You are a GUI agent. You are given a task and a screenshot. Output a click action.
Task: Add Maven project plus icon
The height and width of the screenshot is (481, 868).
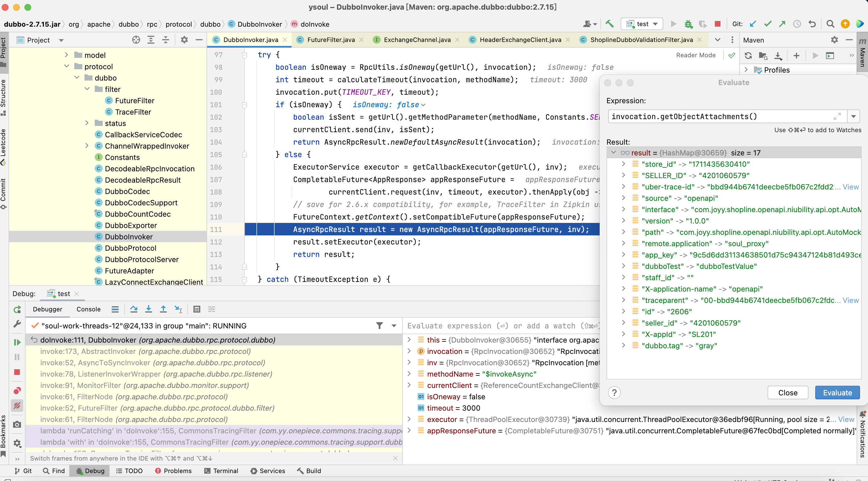[796, 56]
